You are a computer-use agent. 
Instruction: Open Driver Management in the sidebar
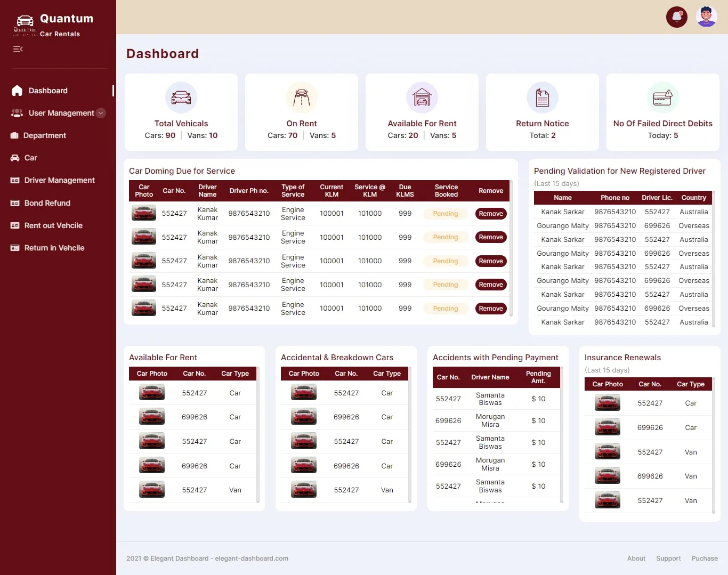pyautogui.click(x=59, y=180)
